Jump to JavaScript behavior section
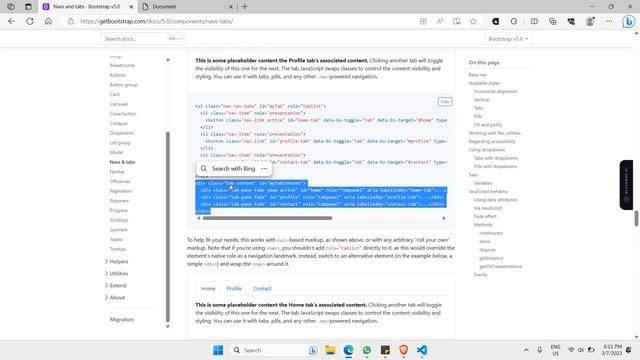640x360 pixels. tap(488, 191)
